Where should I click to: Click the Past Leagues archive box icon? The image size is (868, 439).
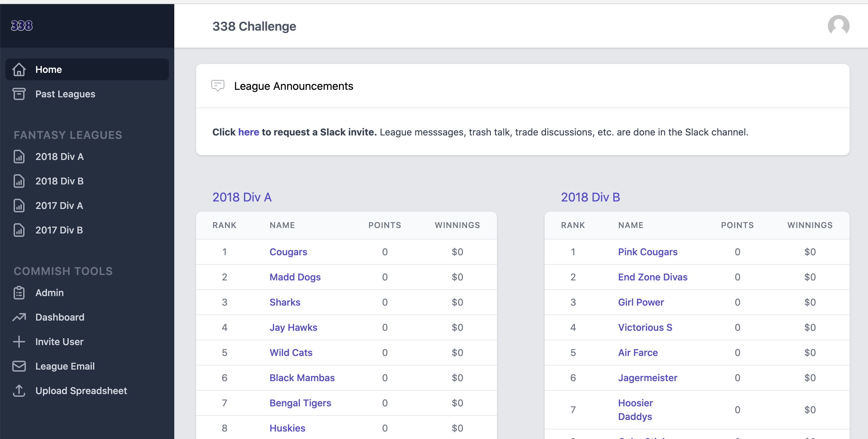point(19,94)
